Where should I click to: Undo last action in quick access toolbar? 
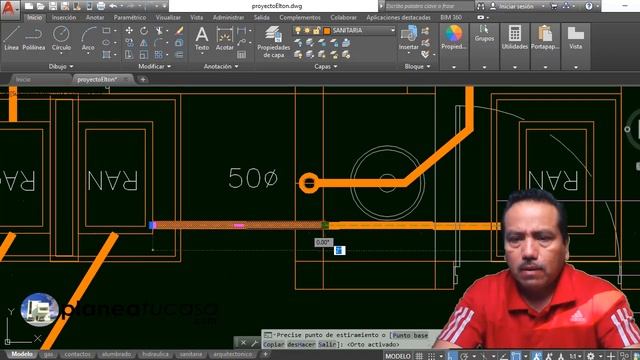113,6
